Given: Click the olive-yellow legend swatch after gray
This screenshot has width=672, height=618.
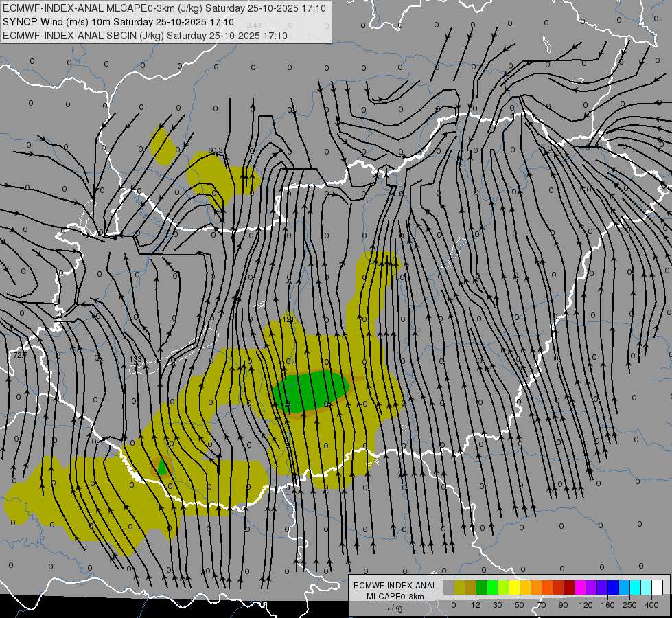Looking at the screenshot, I should [x=459, y=587].
